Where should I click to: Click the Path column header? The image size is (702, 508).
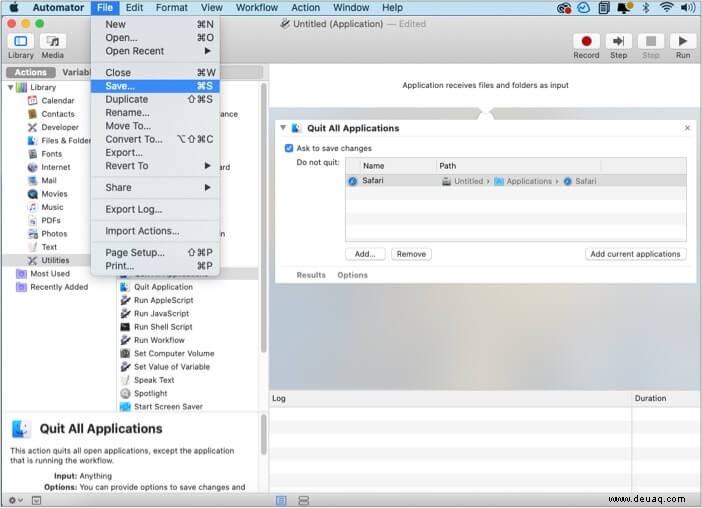(518, 166)
